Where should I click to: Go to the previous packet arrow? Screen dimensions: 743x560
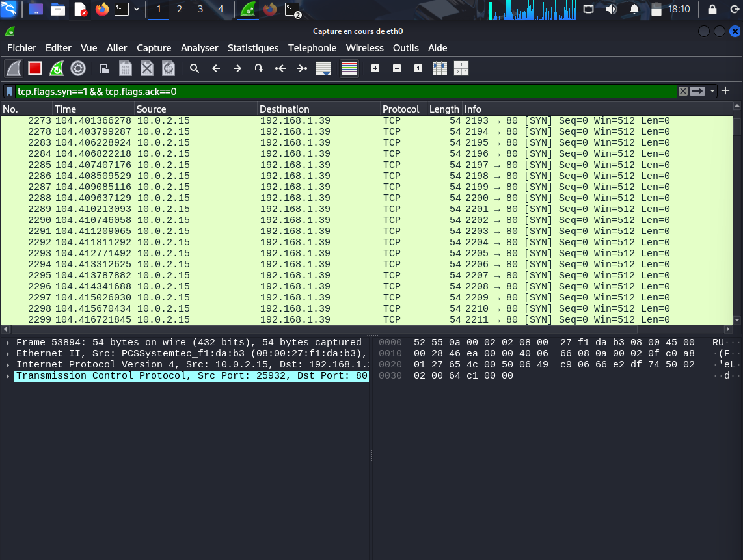coord(216,68)
